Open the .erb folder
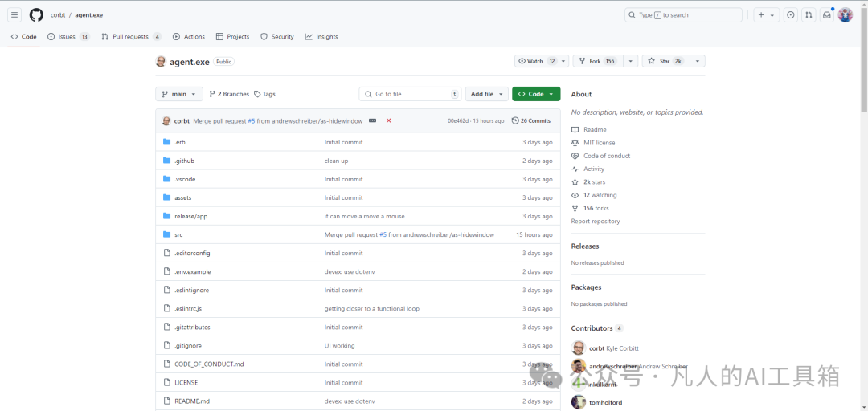The width and height of the screenshot is (868, 411). [180, 142]
